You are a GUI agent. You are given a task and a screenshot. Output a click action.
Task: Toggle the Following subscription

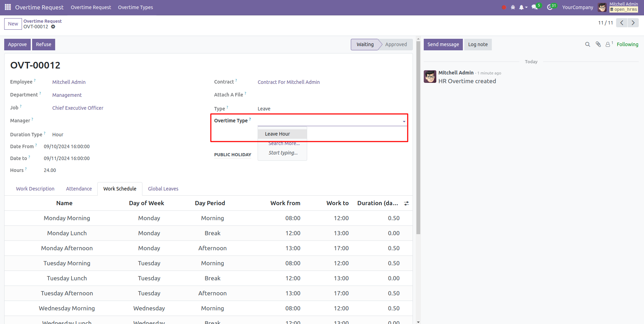click(x=627, y=44)
